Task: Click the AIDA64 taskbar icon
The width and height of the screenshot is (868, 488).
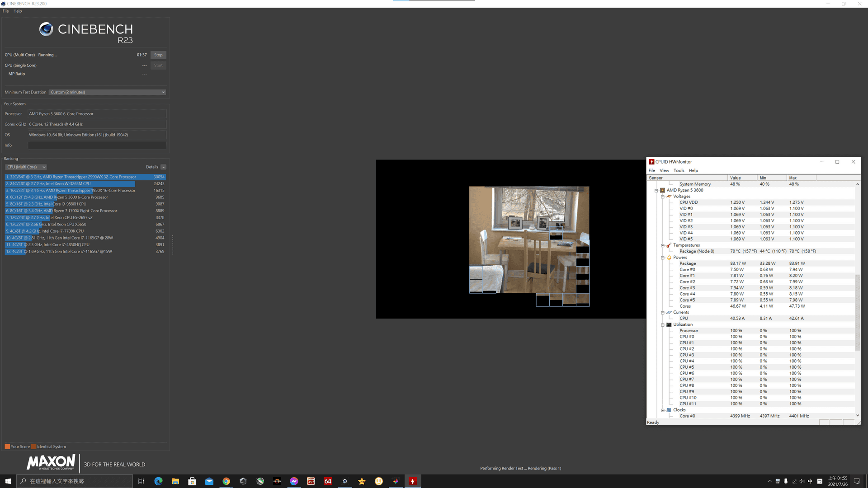Action: click(328, 481)
